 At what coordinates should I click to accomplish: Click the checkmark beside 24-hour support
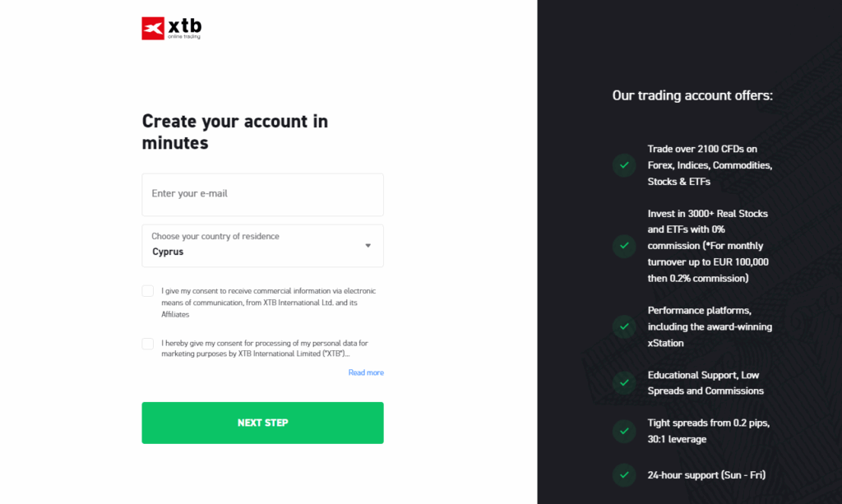[624, 474]
